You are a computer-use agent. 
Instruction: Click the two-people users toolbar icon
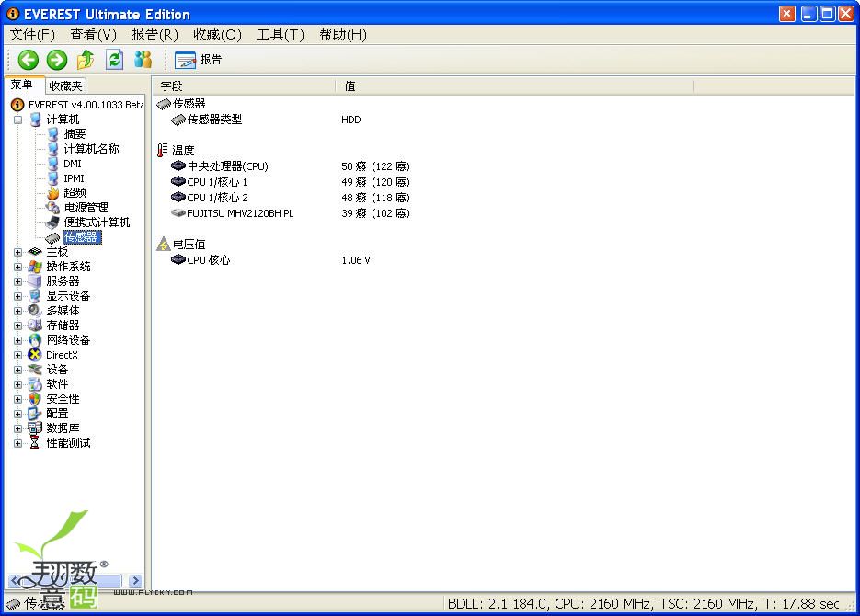click(x=143, y=59)
